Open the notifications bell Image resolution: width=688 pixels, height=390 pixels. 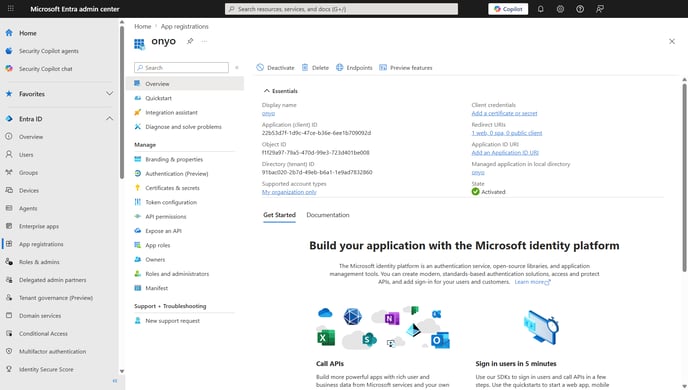[x=541, y=9]
